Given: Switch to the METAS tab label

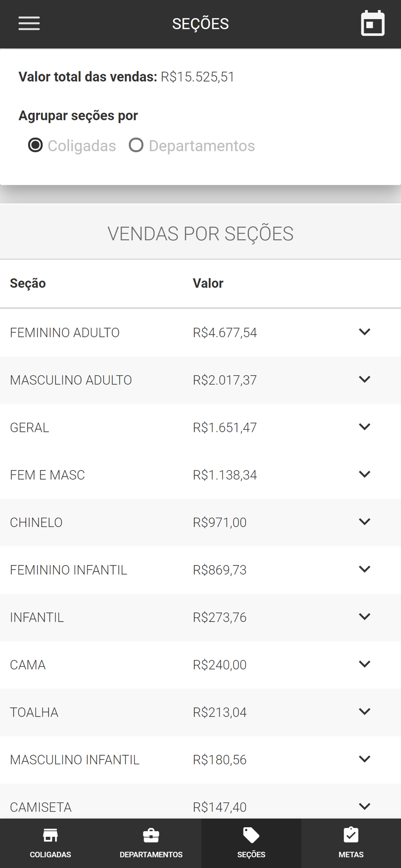Looking at the screenshot, I should pyautogui.click(x=351, y=855).
